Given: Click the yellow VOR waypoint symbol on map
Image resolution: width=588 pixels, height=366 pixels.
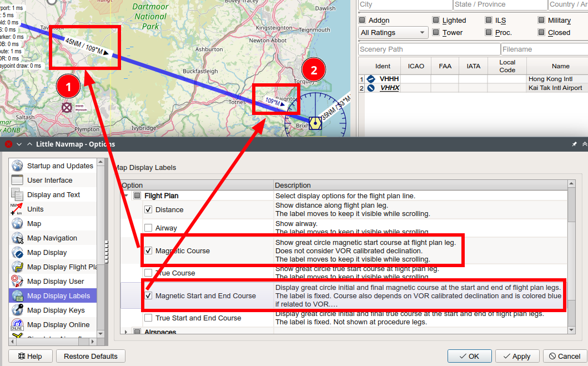Looking at the screenshot, I should click(x=315, y=123).
